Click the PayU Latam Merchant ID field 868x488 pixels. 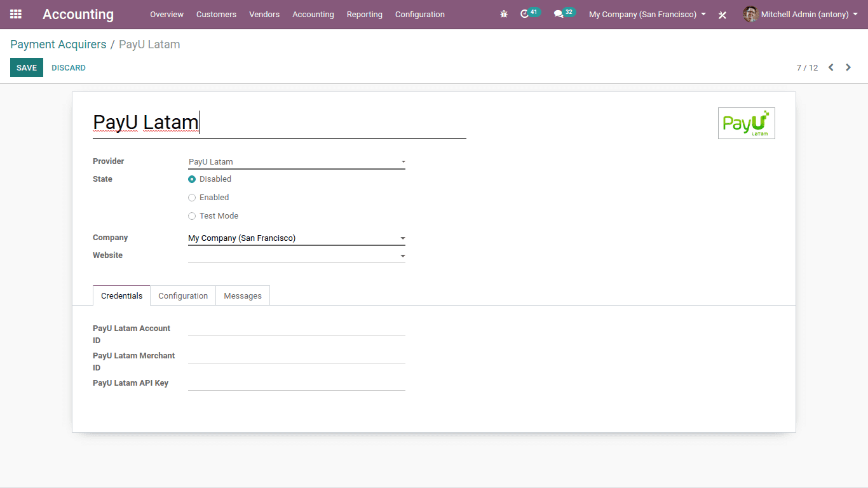click(x=297, y=356)
